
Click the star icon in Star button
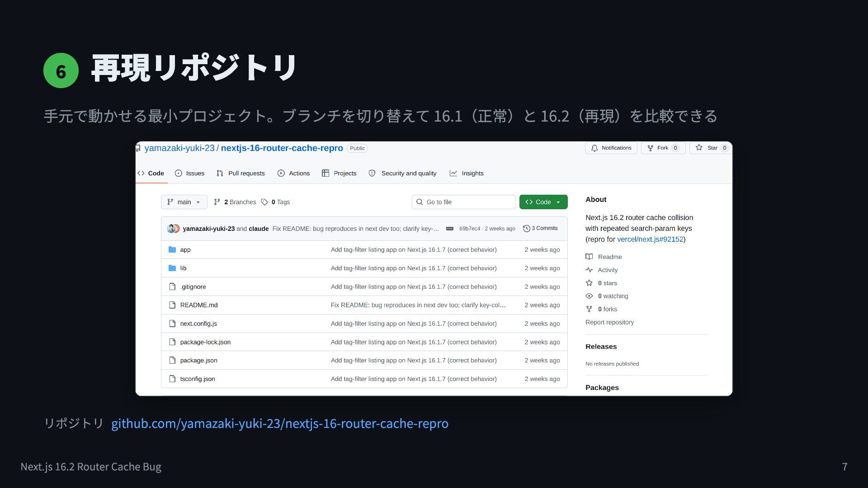[699, 148]
